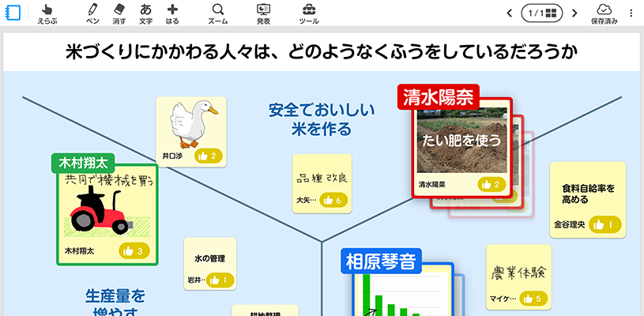Activate the ズーム magnifier tool

217,13
